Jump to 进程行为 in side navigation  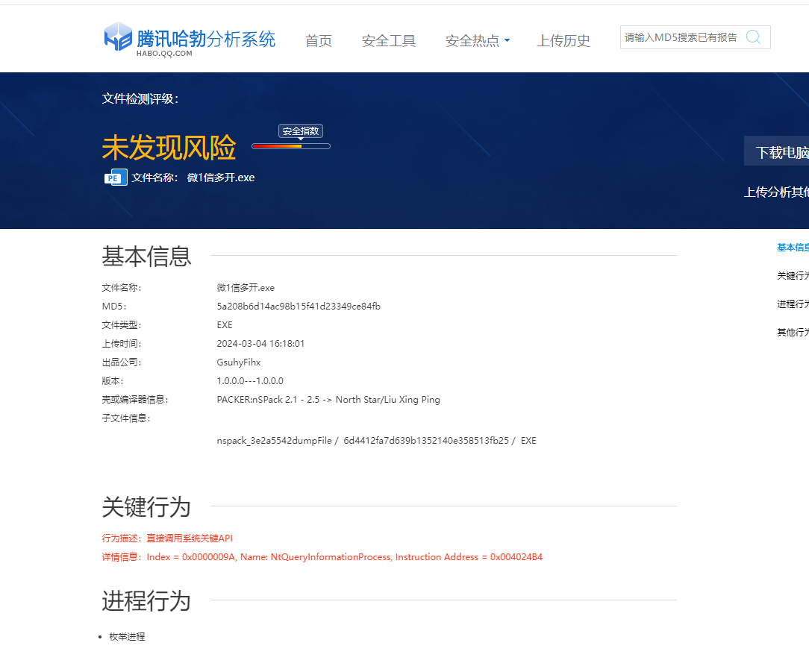793,304
